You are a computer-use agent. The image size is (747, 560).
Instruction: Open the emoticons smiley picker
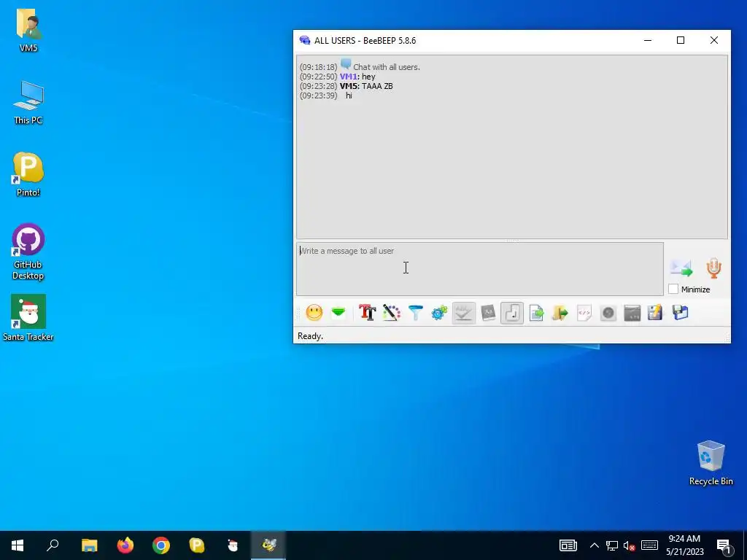click(314, 313)
